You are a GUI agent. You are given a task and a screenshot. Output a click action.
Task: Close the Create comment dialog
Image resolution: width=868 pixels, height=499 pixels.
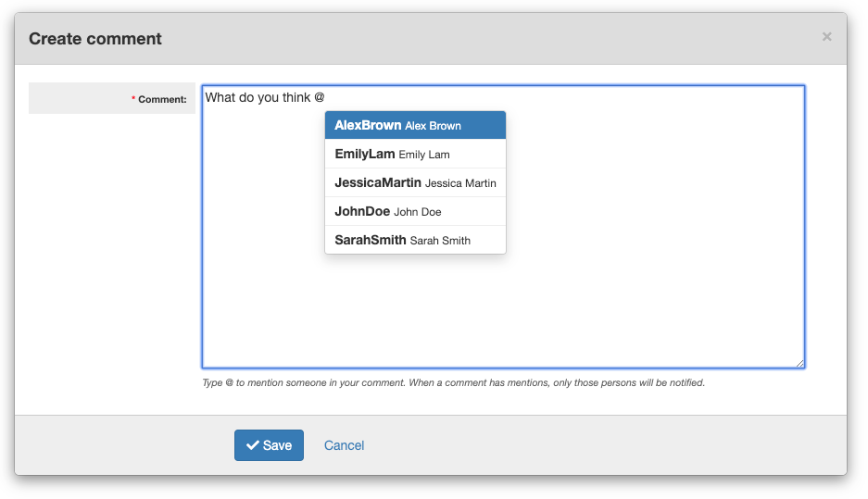coord(826,37)
